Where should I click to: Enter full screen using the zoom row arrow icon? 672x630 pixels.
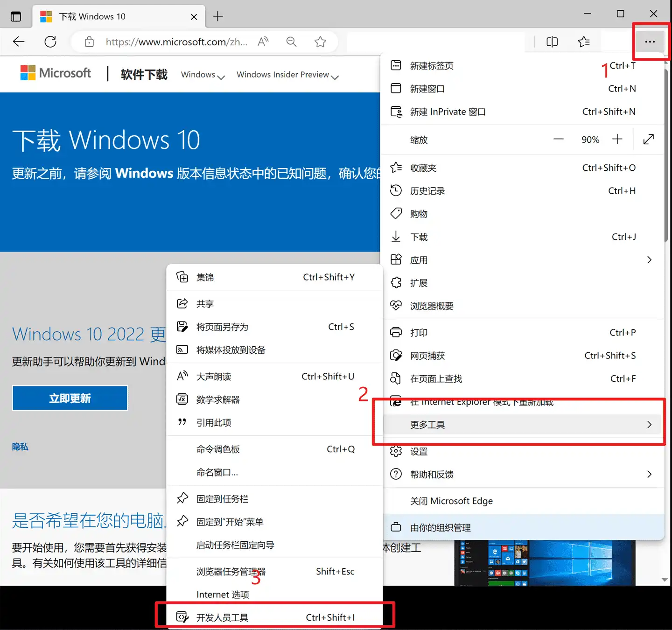[648, 140]
